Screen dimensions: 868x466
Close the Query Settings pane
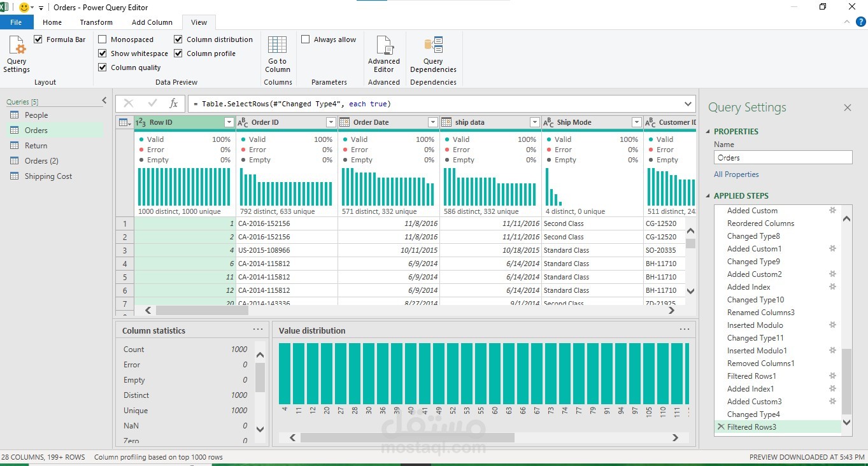[848, 108]
